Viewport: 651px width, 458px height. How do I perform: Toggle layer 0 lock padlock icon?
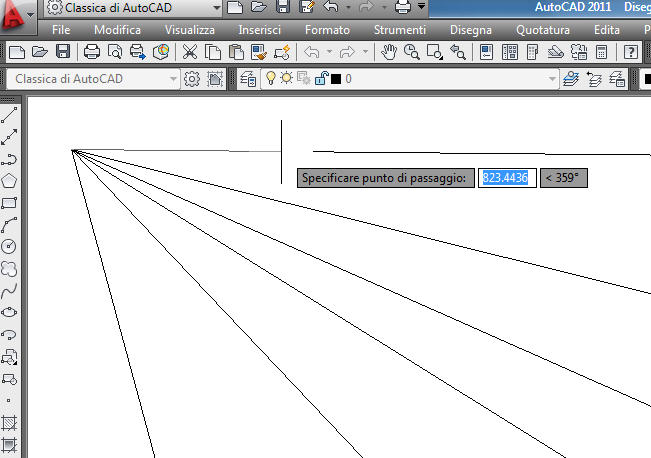[x=321, y=78]
